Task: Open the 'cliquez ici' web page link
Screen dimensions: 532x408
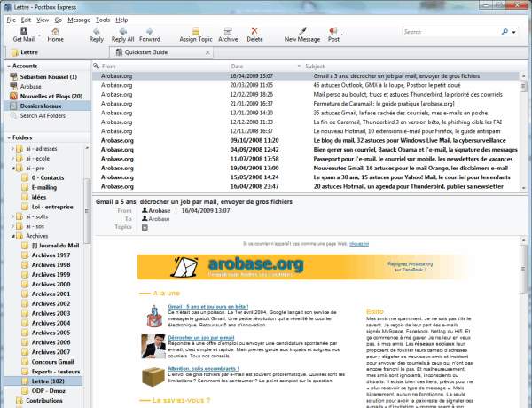Action: click(359, 244)
